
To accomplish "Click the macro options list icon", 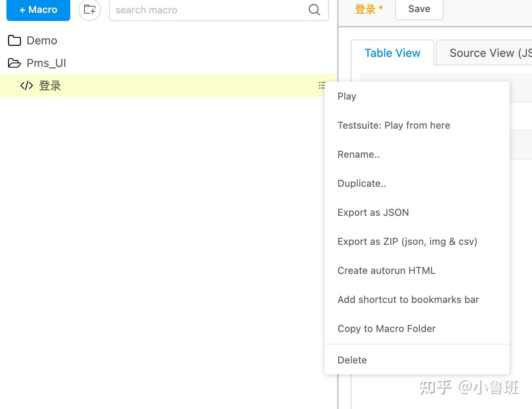I will 322,85.
